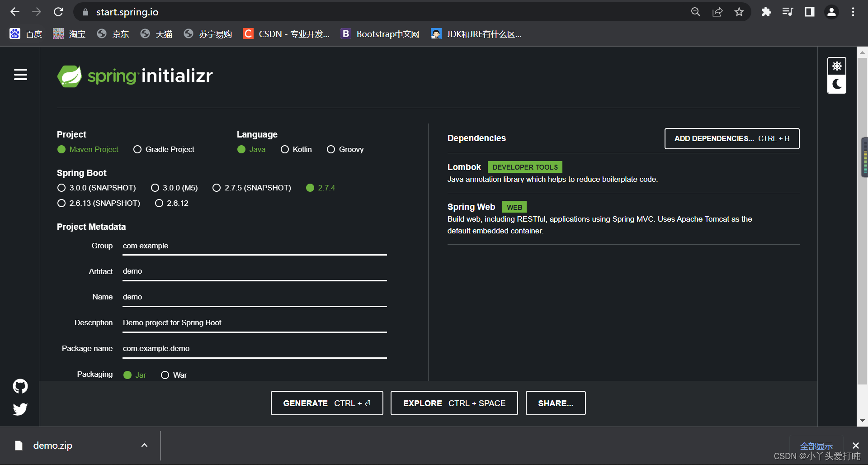The height and width of the screenshot is (465, 868).
Task: Click the share page icon in the address bar
Action: click(717, 12)
